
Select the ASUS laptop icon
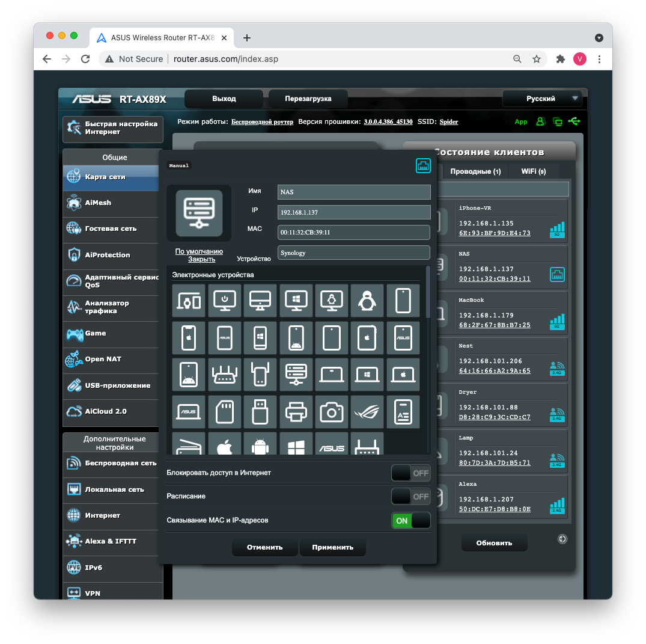click(x=189, y=411)
